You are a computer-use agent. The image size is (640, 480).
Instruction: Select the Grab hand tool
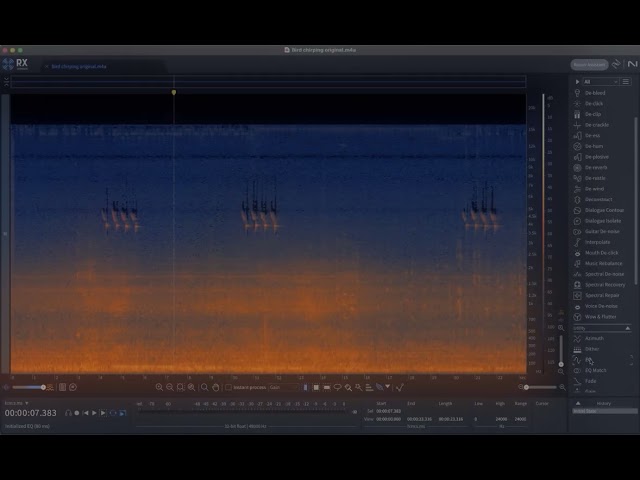point(216,387)
